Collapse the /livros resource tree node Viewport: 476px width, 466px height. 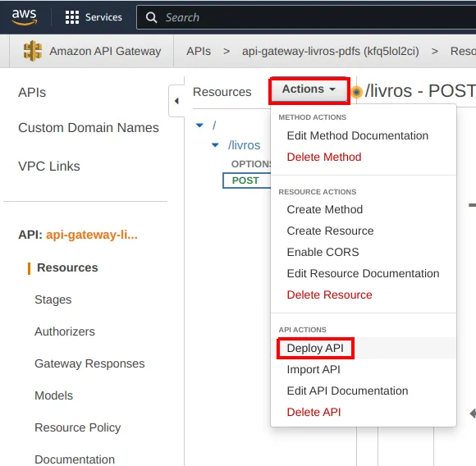(x=215, y=145)
